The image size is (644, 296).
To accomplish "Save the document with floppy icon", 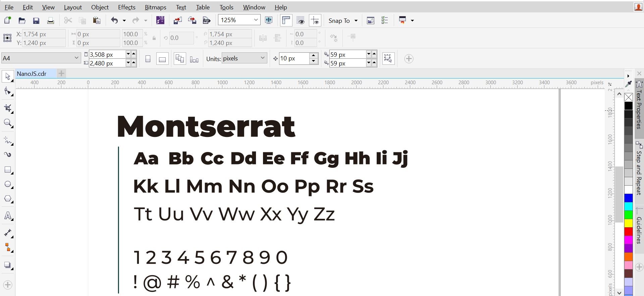I will click(36, 20).
